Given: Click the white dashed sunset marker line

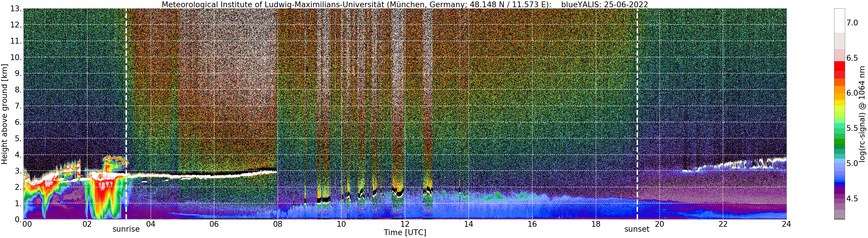Looking at the screenshot, I should click(x=637, y=114).
